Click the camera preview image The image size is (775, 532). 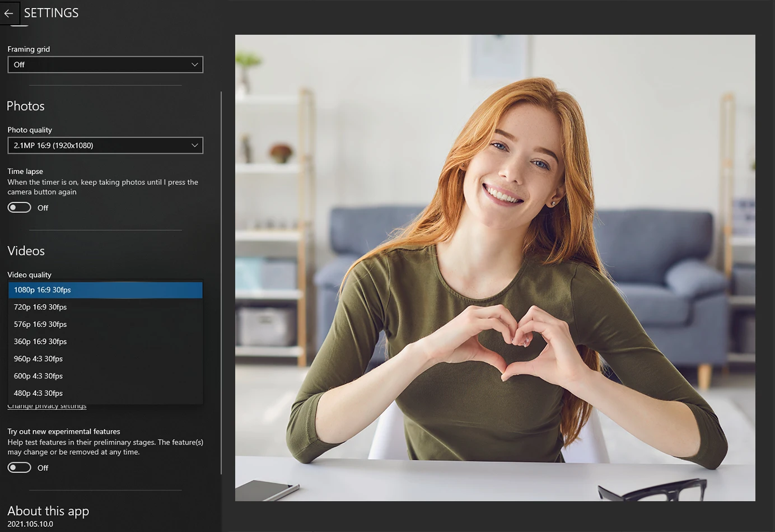pyautogui.click(x=495, y=268)
